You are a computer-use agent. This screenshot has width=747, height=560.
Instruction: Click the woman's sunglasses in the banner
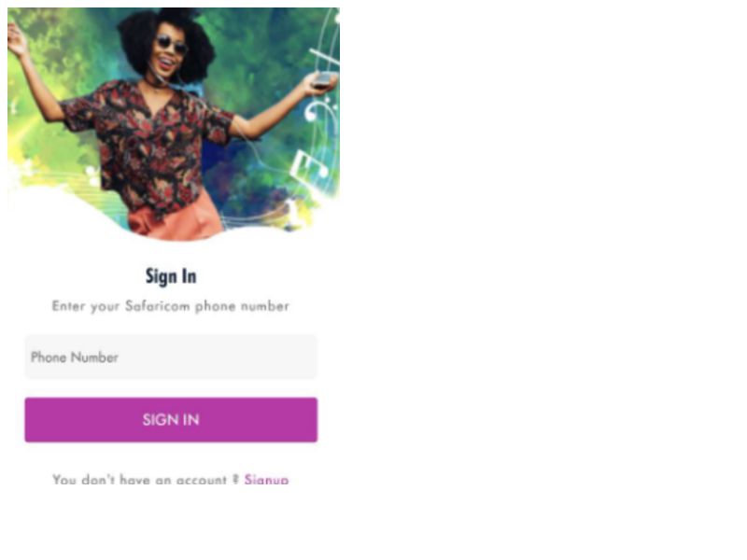[x=172, y=44]
